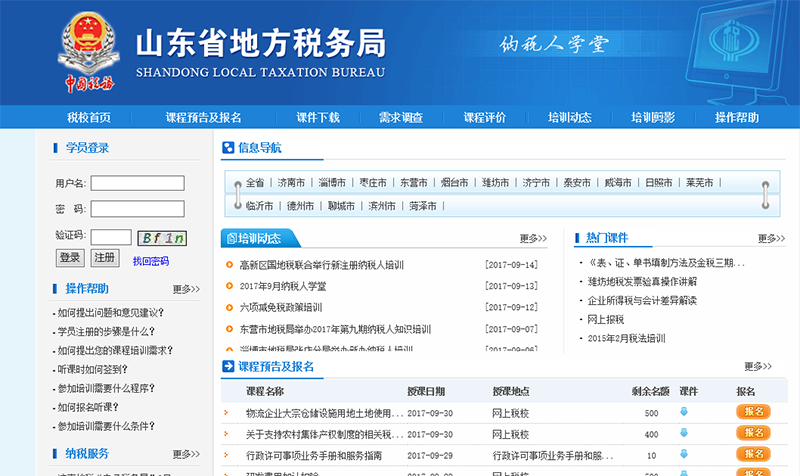800x476 pixels.
Task: Refresh the Bf1n captcha image
Action: 162,238
